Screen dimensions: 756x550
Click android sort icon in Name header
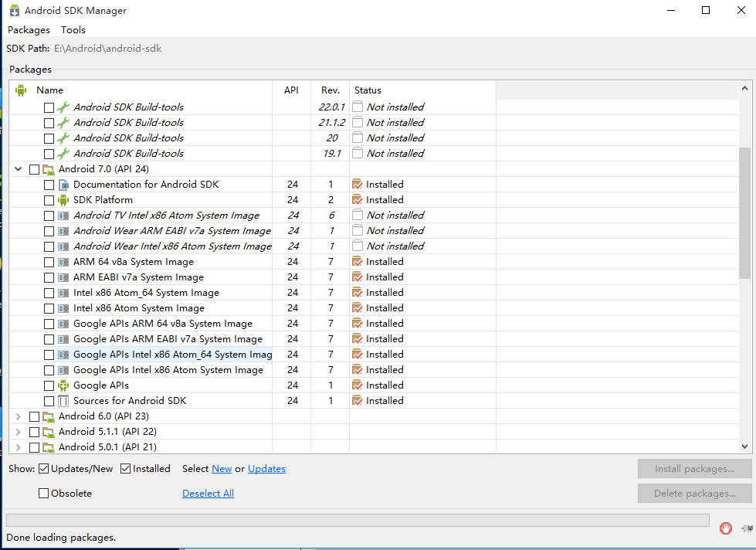click(x=21, y=90)
